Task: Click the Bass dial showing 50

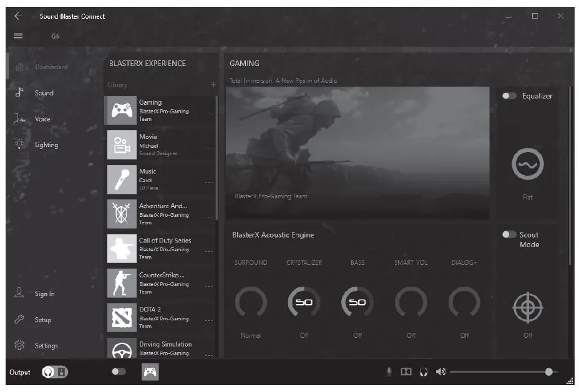Action: click(358, 302)
